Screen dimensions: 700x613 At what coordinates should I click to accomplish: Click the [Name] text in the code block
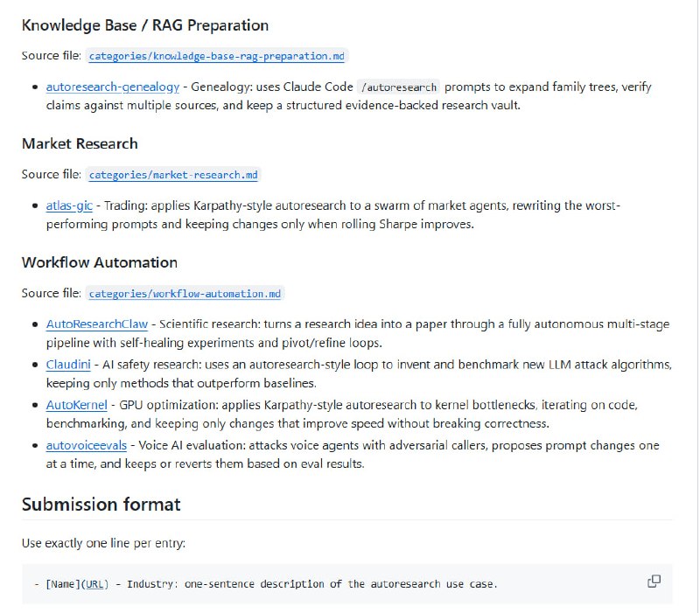(63, 584)
